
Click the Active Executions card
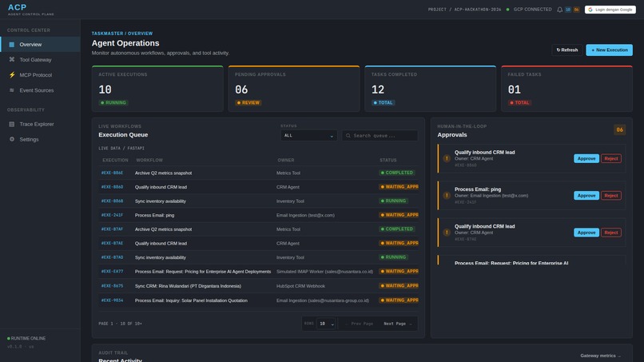[157, 89]
